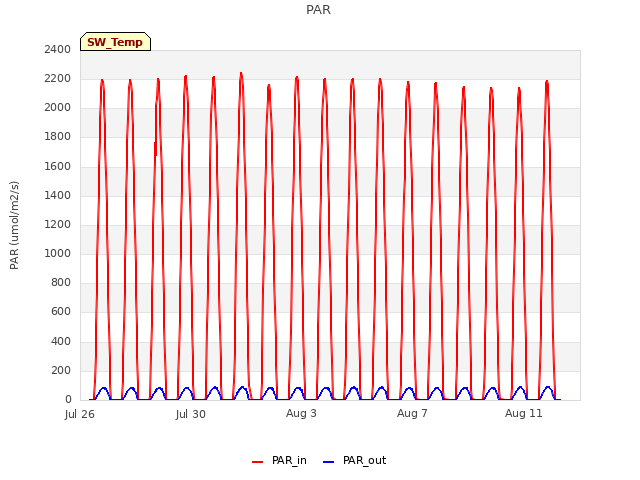This screenshot has width=640, height=480.
Task: Click the PAR chart title
Action: point(318,10)
